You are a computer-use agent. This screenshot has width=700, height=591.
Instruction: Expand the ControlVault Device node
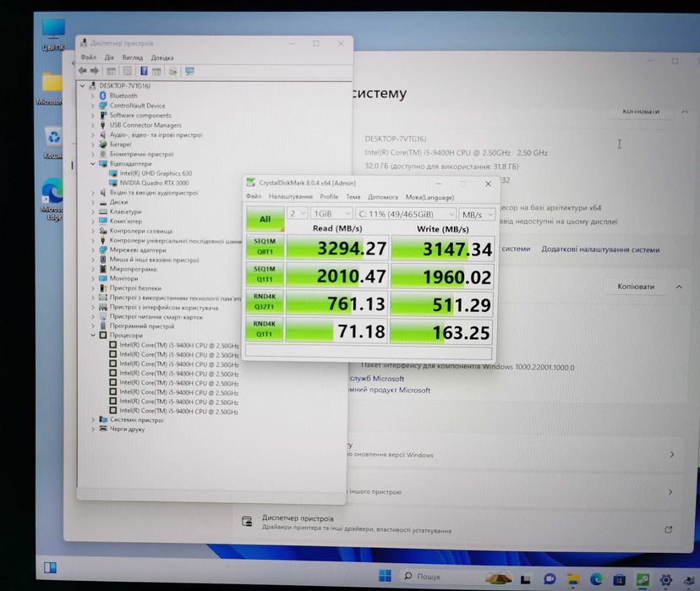(x=93, y=106)
